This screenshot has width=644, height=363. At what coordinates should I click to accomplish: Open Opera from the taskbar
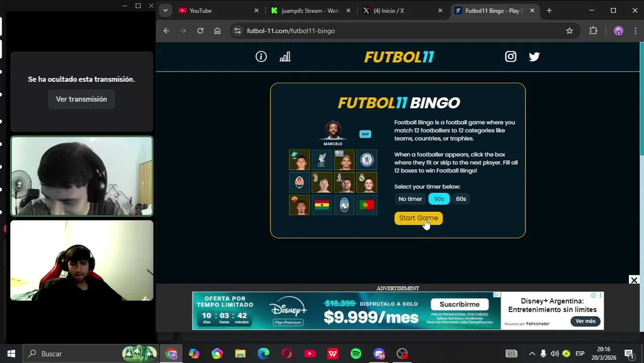click(x=286, y=353)
